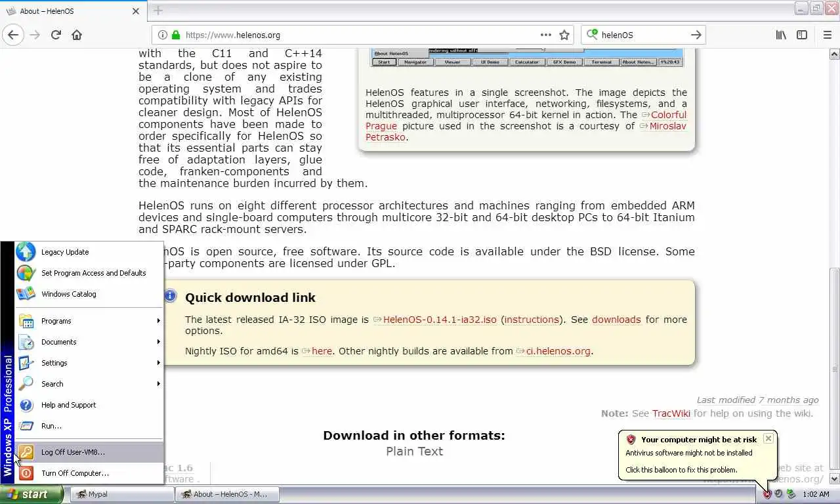The image size is (840, 504).
Task: Close the About – HelenOS tab
Action: pos(136,10)
